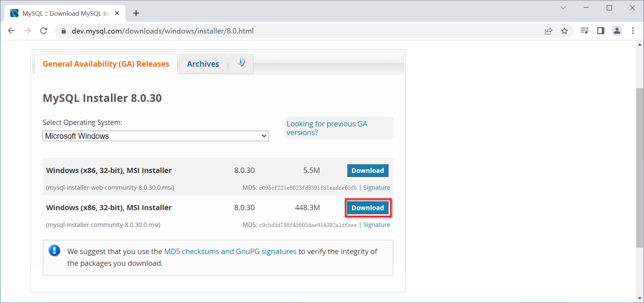The width and height of the screenshot is (644, 303).
Task: Click the 448.3M size value
Action: (x=307, y=208)
